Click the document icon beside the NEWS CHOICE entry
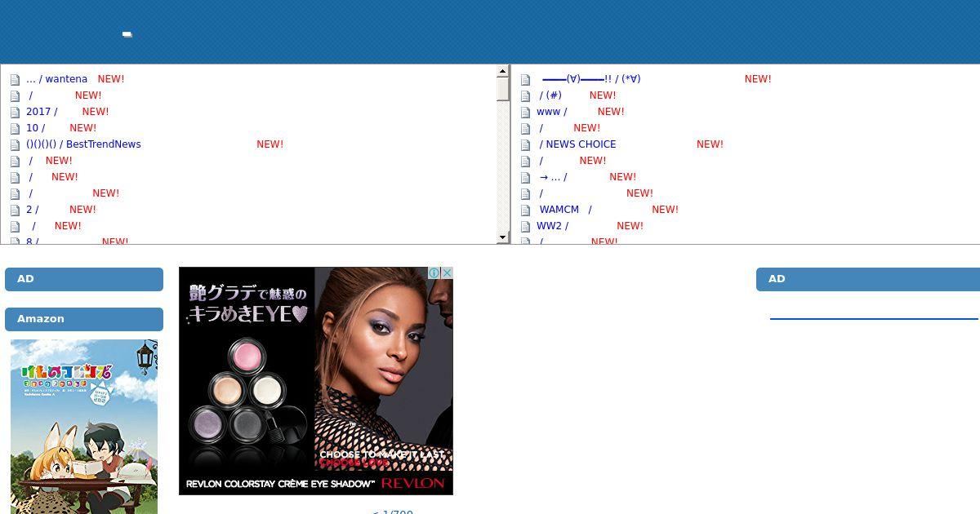Viewport: 980px width, 514px height. coord(526,145)
